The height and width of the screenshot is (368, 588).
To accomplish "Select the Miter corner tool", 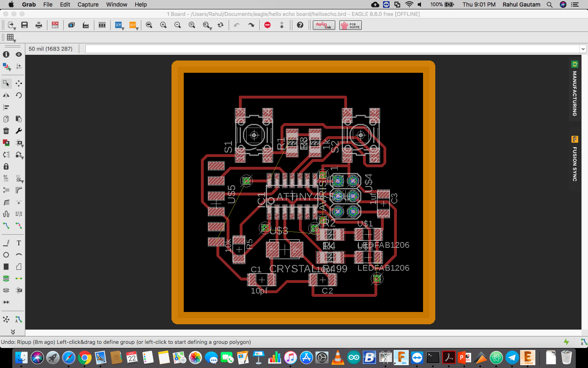I will click(19, 190).
